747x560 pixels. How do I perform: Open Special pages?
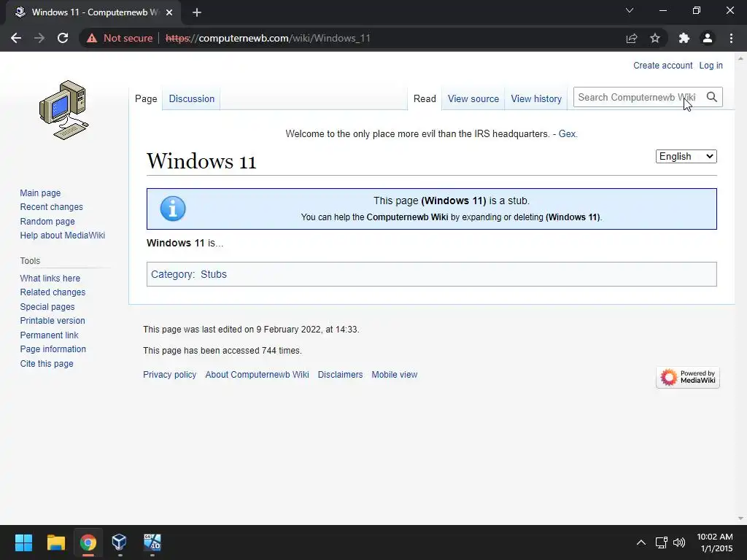[x=47, y=307]
